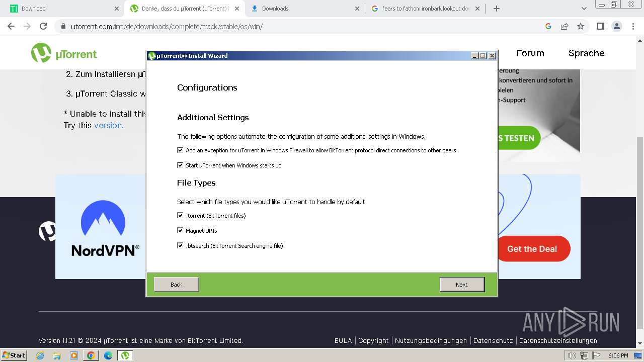Image resolution: width=644 pixels, height=362 pixels.
Task: Expand the tab search dropdown arrow
Action: pyautogui.click(x=584, y=9)
